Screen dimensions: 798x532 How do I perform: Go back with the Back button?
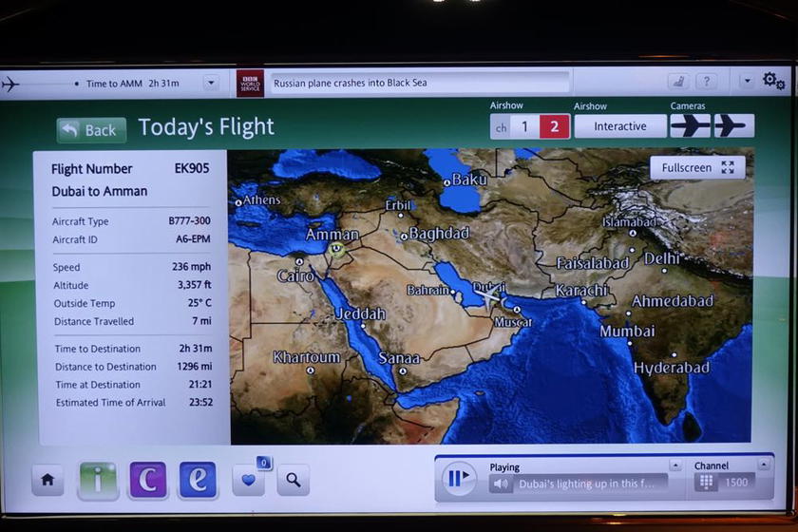91,130
